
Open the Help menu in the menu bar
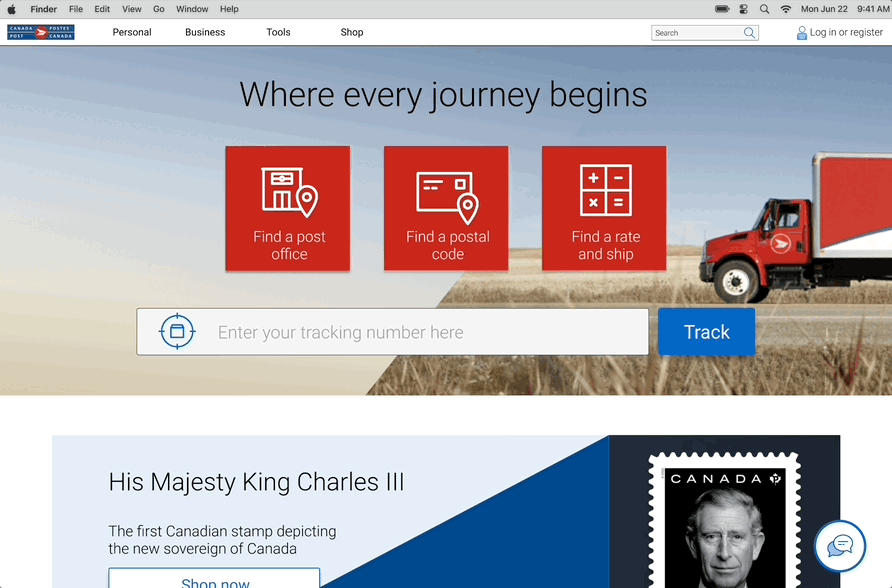tap(229, 9)
